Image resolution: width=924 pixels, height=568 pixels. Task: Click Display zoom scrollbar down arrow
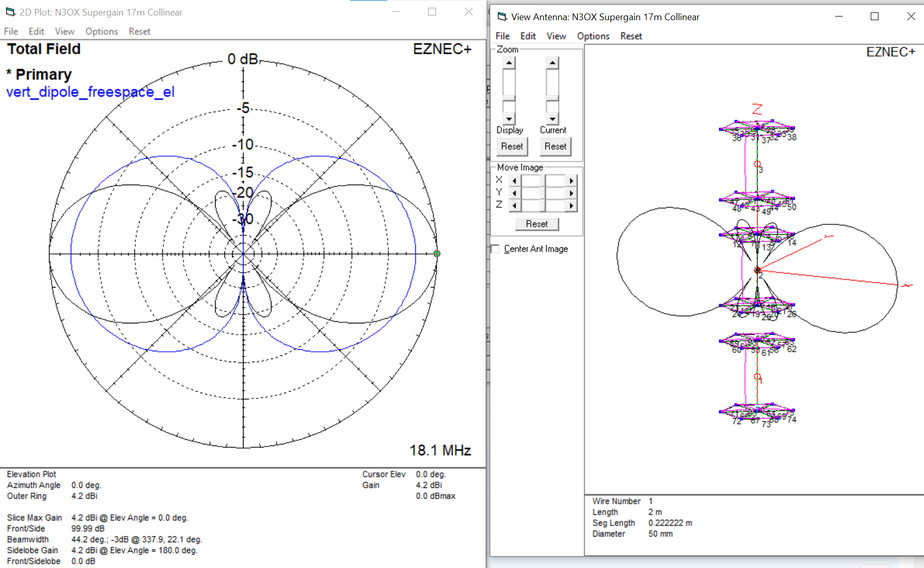[509, 118]
